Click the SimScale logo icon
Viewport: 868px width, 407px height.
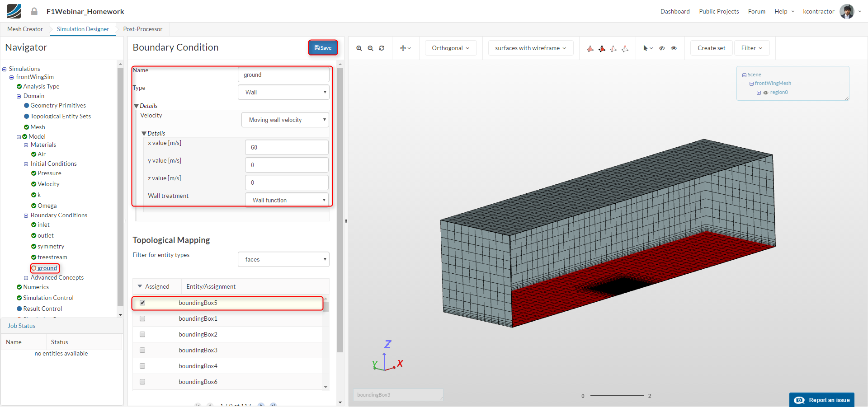[x=14, y=11]
